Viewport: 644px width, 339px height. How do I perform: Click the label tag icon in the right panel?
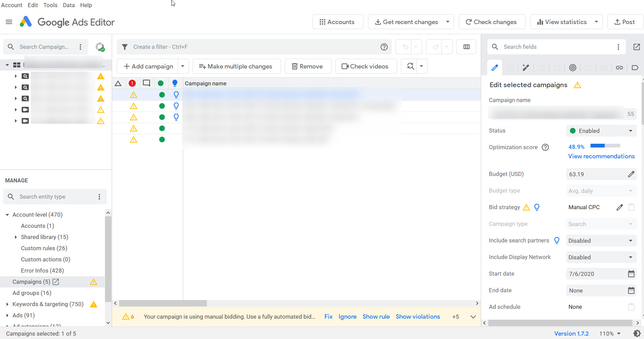[635, 67]
